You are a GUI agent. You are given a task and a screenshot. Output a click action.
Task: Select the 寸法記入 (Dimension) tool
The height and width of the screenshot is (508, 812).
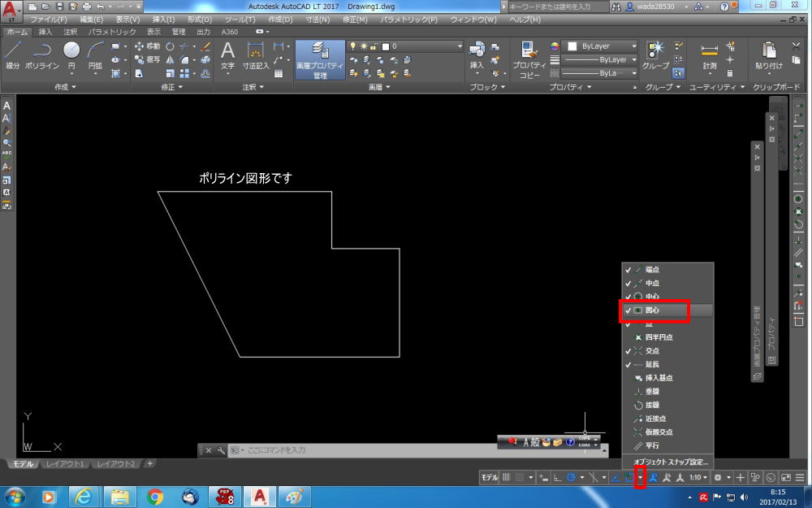[256, 55]
